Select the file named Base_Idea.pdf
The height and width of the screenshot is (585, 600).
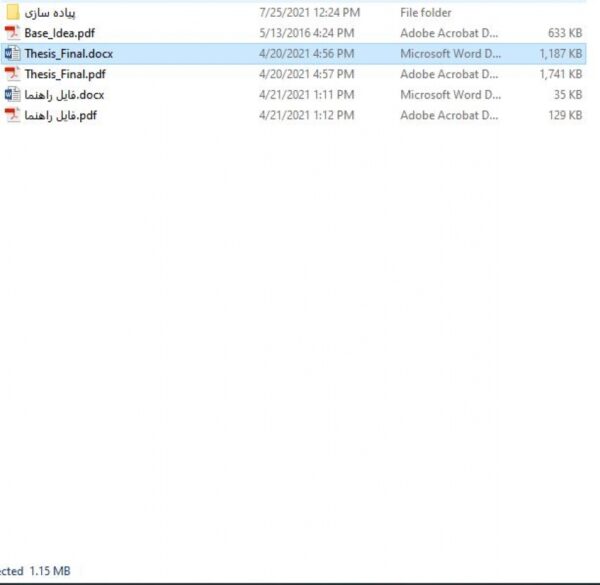tap(60, 33)
